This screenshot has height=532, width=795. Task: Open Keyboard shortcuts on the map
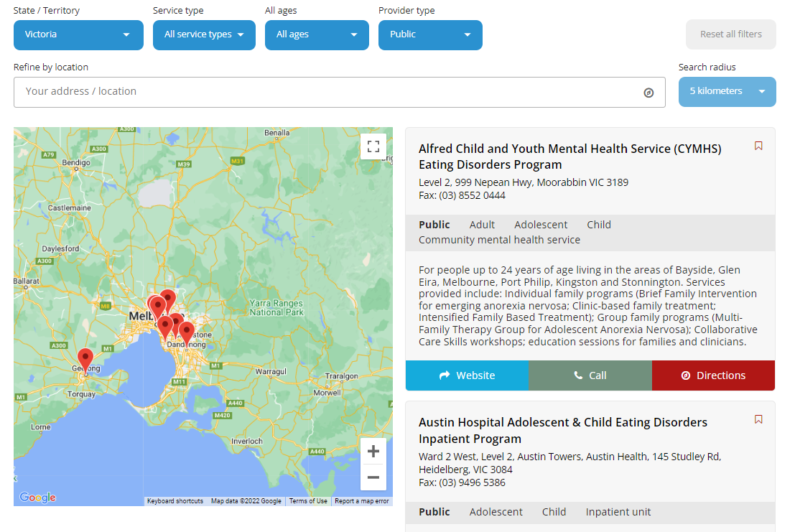(x=175, y=501)
